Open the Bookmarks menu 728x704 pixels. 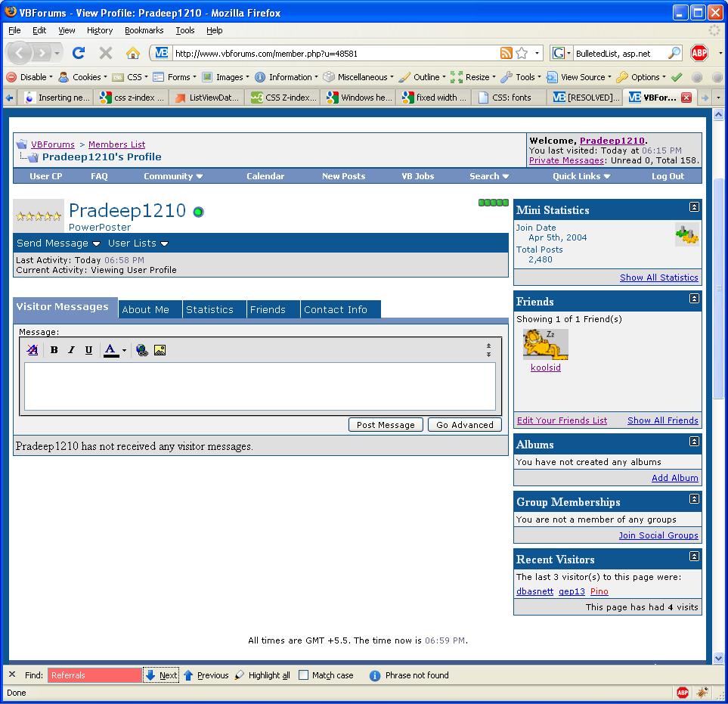tap(144, 30)
